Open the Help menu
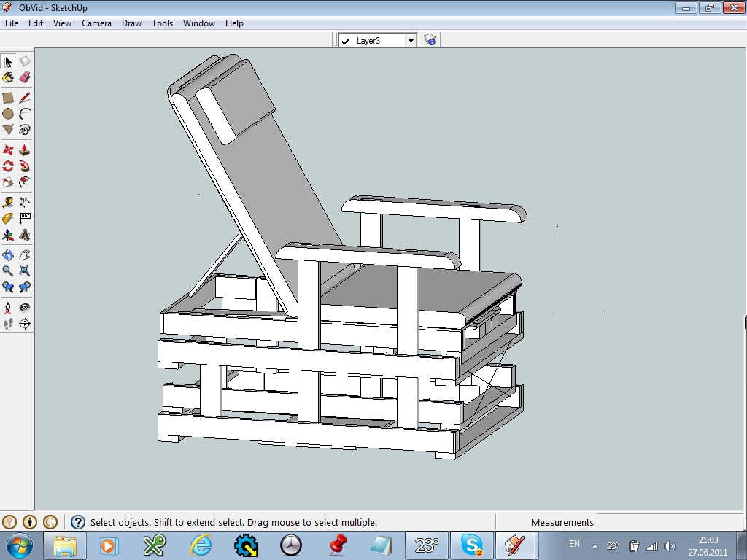This screenshot has height=560, width=747. click(234, 23)
